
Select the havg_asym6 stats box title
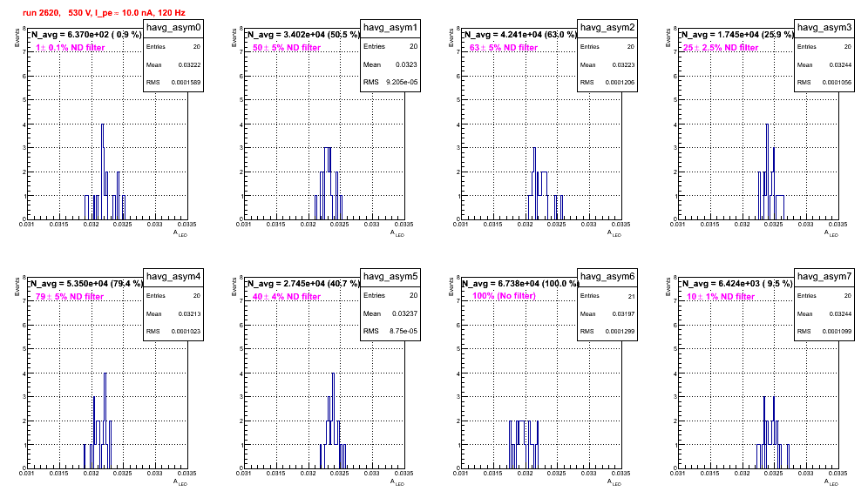(x=607, y=277)
